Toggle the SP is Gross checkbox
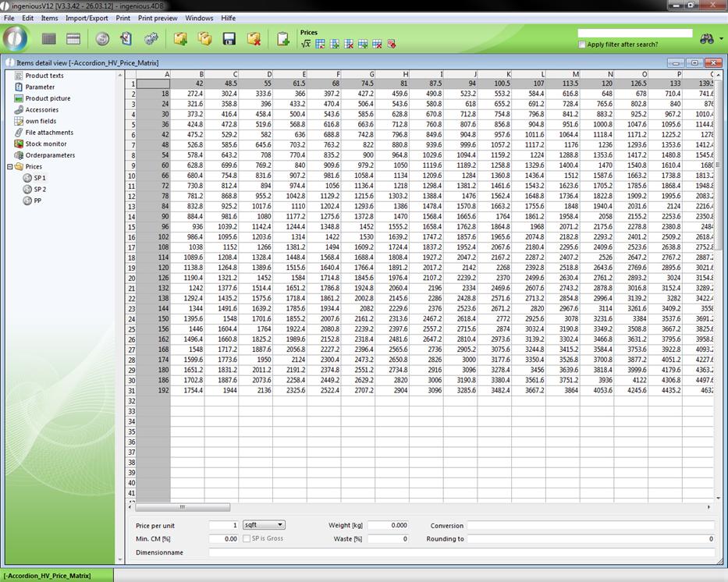The height and width of the screenshot is (582, 728). click(x=247, y=538)
